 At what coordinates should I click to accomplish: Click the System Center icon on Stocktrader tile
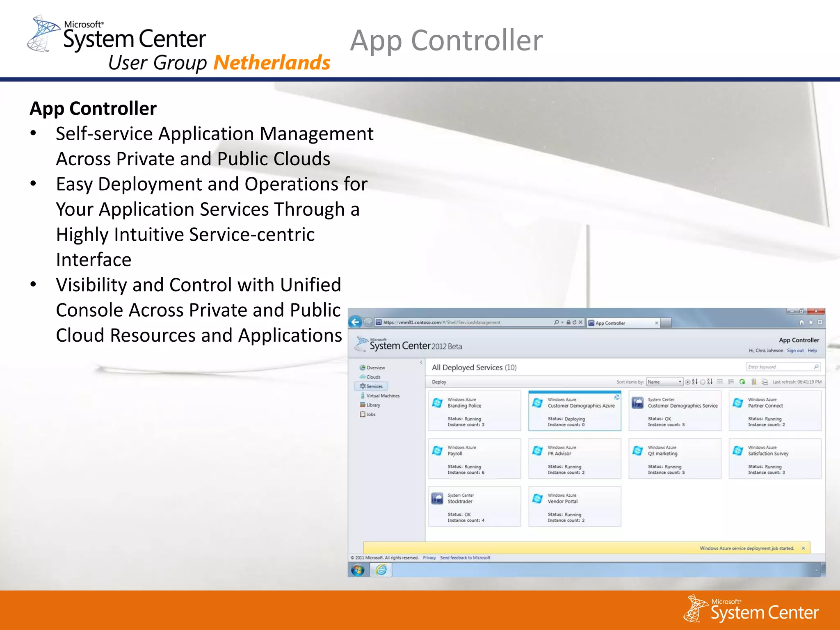(x=437, y=499)
